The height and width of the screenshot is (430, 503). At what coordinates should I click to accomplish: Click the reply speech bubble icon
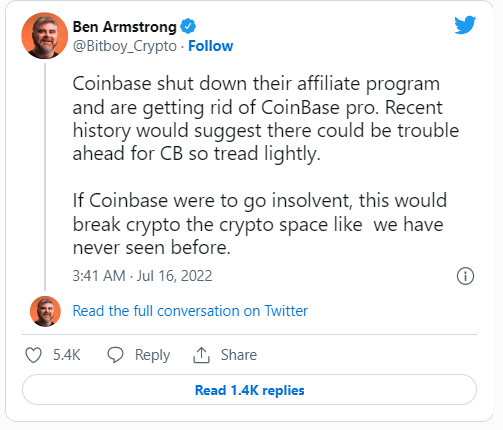click(x=115, y=355)
